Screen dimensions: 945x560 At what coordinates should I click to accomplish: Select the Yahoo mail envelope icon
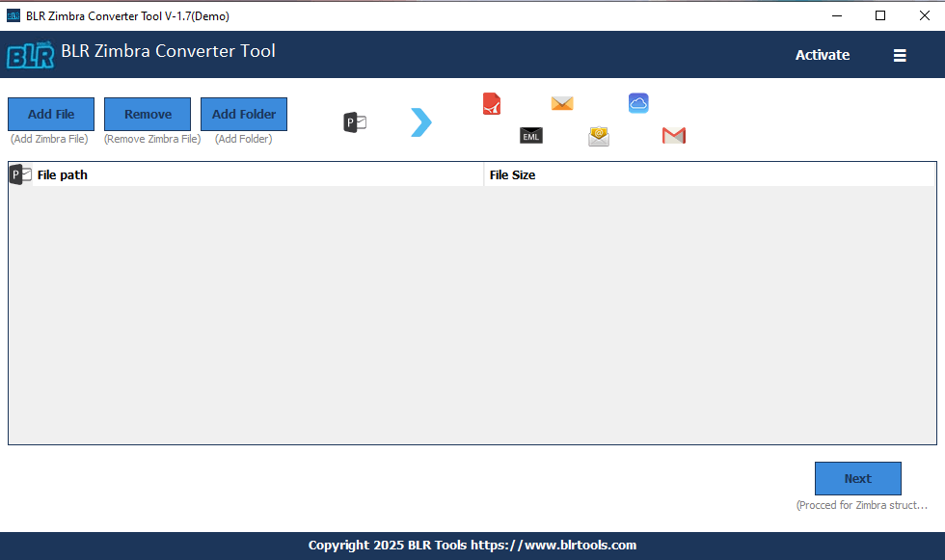pos(599,136)
